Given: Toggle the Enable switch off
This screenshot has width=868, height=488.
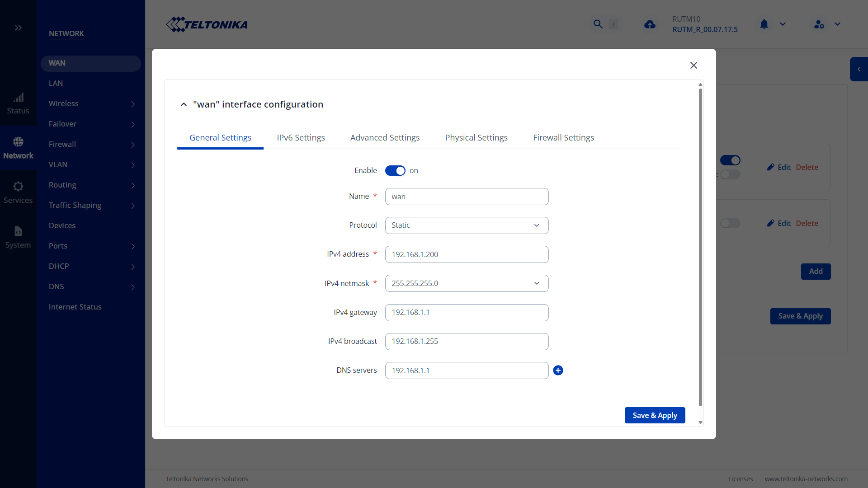Looking at the screenshot, I should pos(395,171).
